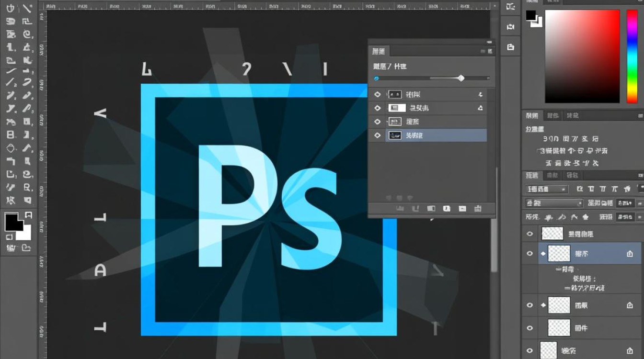Switch to the third tab beside Layers

tap(572, 175)
